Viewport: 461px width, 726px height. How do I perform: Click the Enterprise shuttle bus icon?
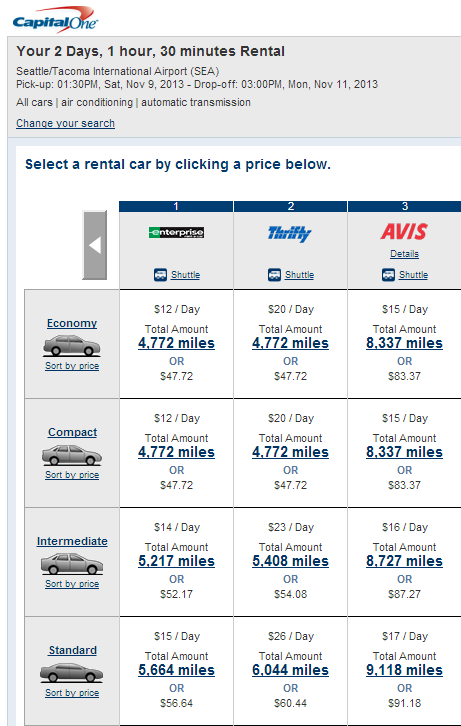pyautogui.click(x=160, y=275)
